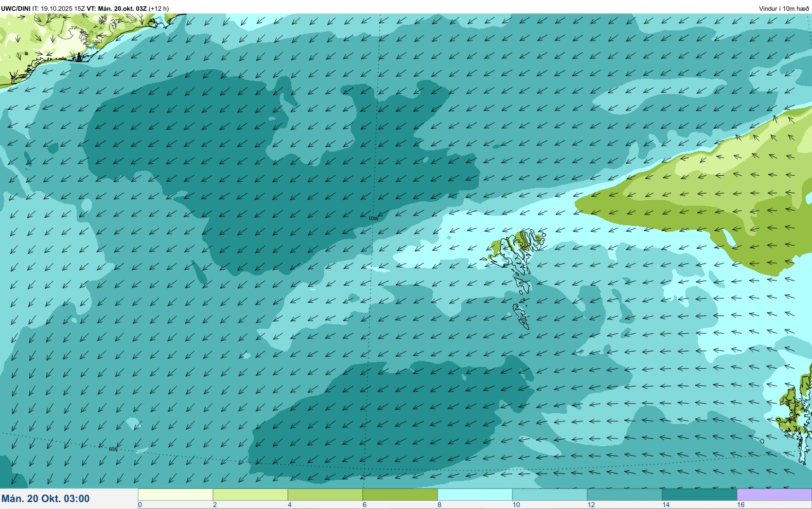812x509 pixels.
Task: Click the legend value '8'
Action: [x=439, y=505]
